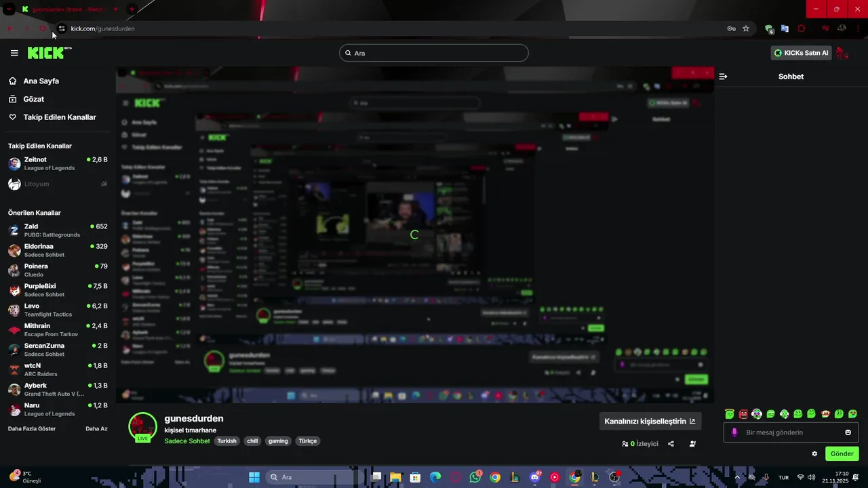Select the Türkçe tag
The height and width of the screenshot is (488, 868).
point(308,441)
